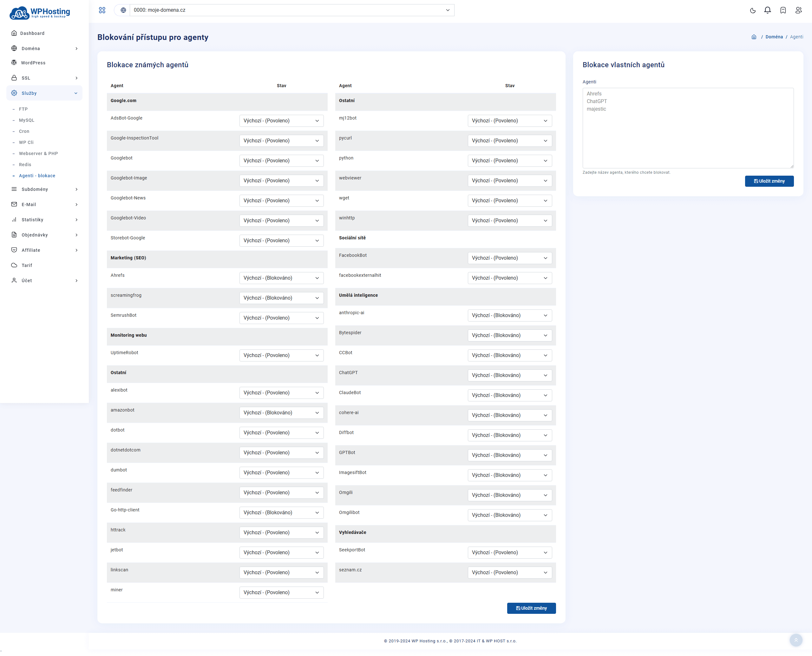Open GPTBot state dropdown
This screenshot has height=656, width=812.
[510, 455]
